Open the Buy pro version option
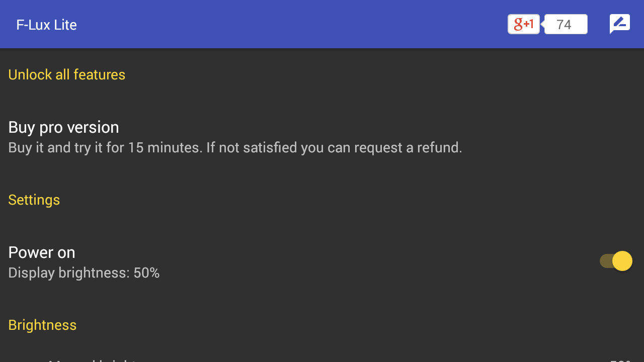 pyautogui.click(x=322, y=137)
